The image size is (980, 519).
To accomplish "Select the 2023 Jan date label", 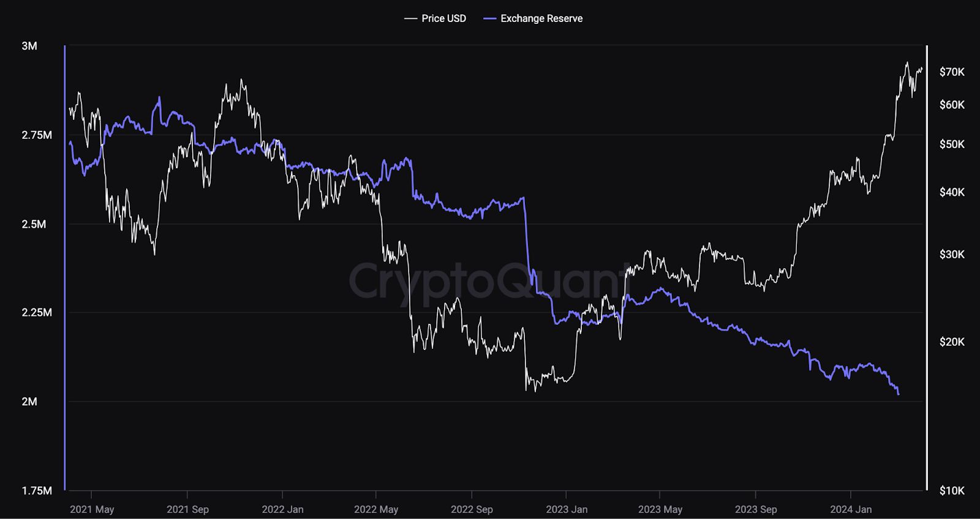I will point(567,509).
